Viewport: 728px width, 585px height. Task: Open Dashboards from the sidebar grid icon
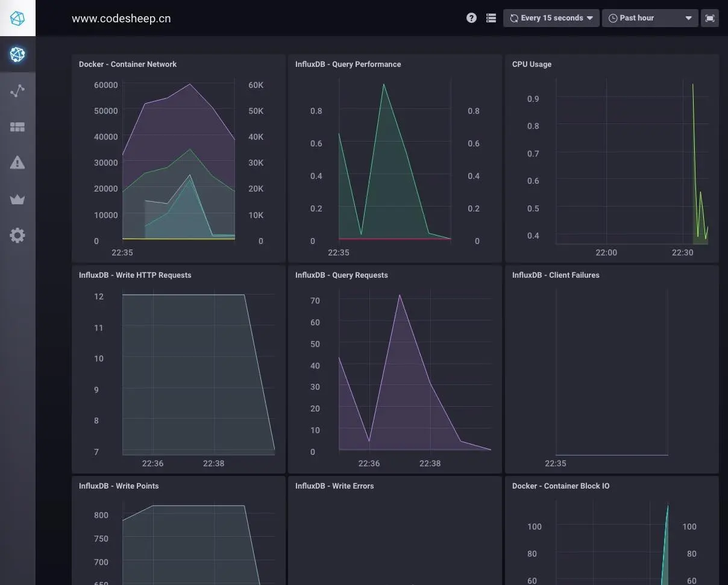pos(17,127)
